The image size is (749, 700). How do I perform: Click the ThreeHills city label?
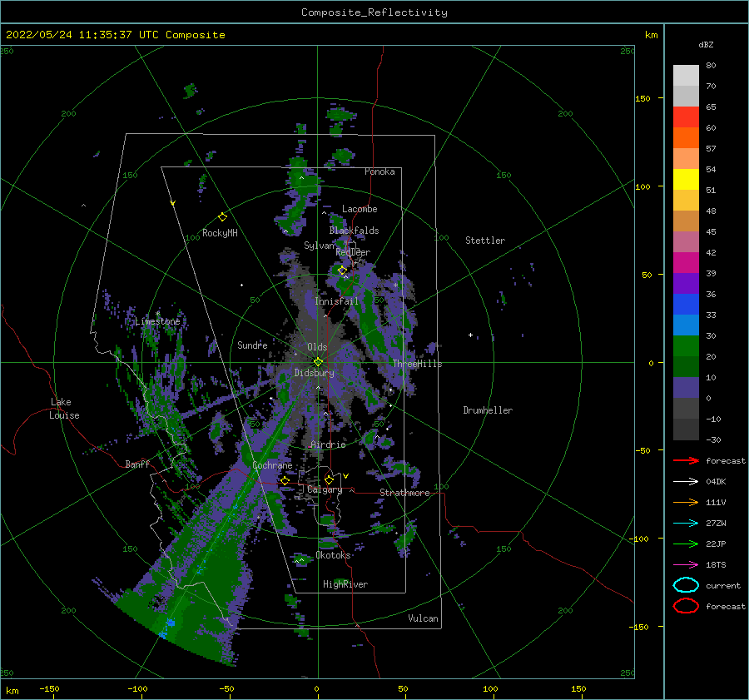418,364
